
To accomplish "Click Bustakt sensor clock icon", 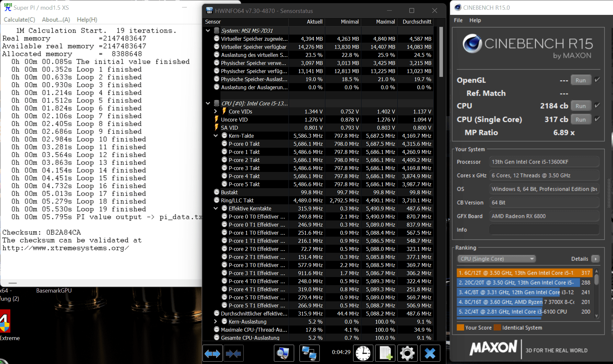I will 217,192.
